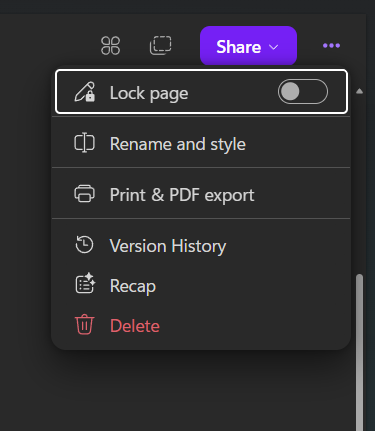The height and width of the screenshot is (431, 375).
Task: Click the red trash can icon
Action: click(84, 324)
